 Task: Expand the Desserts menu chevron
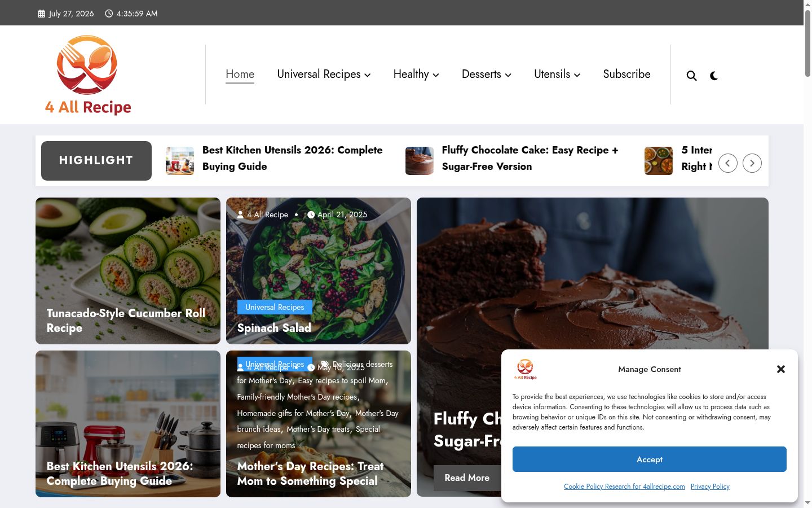click(508, 75)
